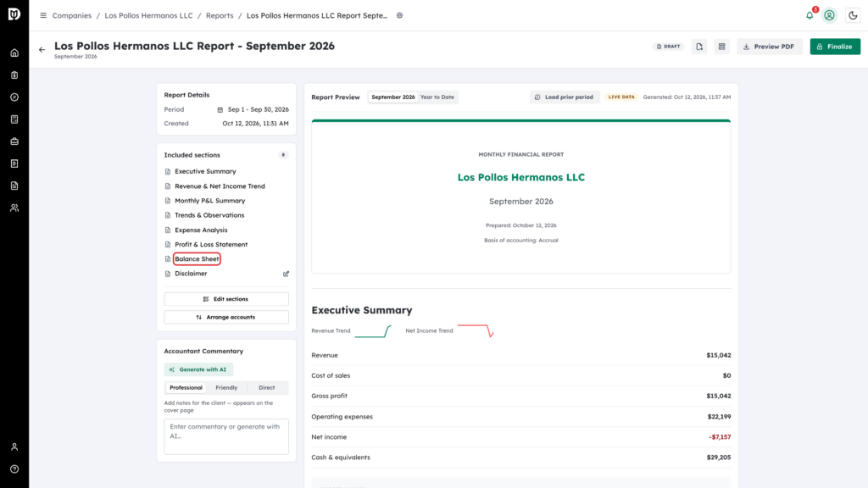Image resolution: width=868 pixels, height=488 pixels.
Task: Open the people icon in the sidebar
Action: [14, 208]
